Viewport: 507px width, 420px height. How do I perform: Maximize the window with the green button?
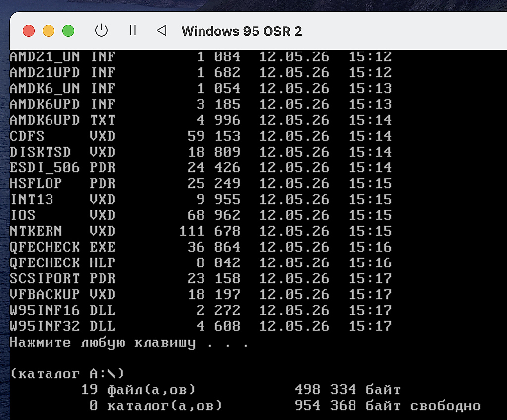pyautogui.click(x=68, y=31)
